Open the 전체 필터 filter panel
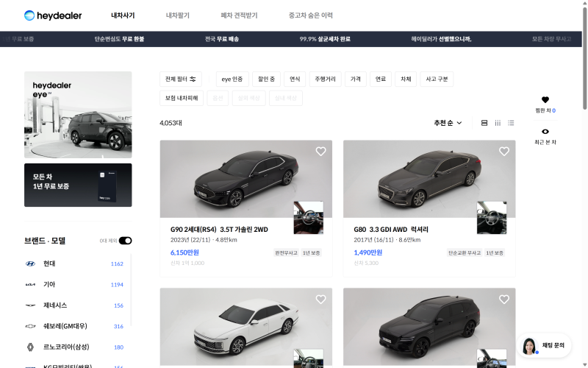 point(181,79)
